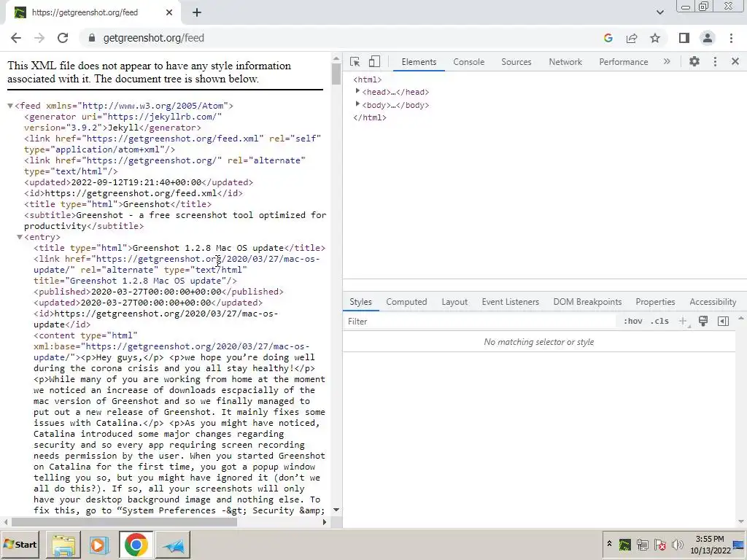Open the Performance tab
The image size is (747, 560).
tap(624, 62)
